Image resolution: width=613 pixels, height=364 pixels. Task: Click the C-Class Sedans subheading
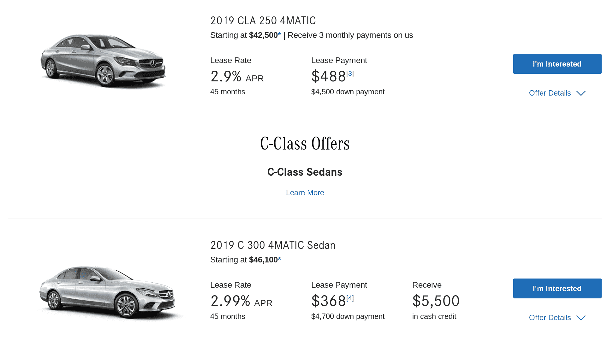(x=305, y=172)
